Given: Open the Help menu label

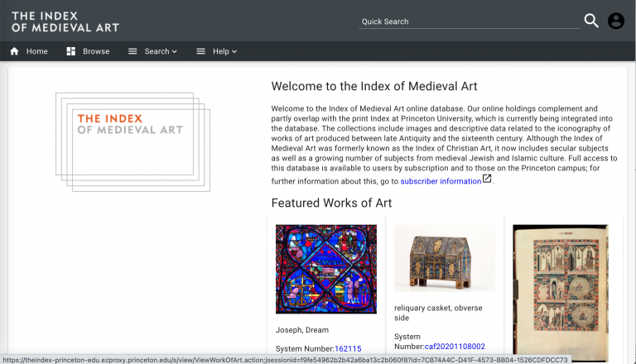Looking at the screenshot, I should coord(221,51).
